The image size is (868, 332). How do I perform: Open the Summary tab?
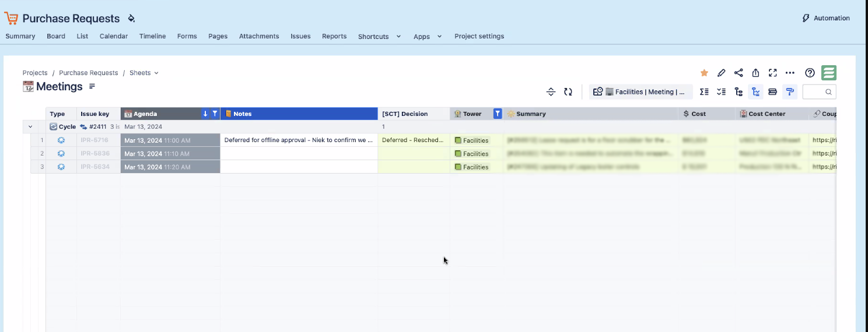coord(20,36)
